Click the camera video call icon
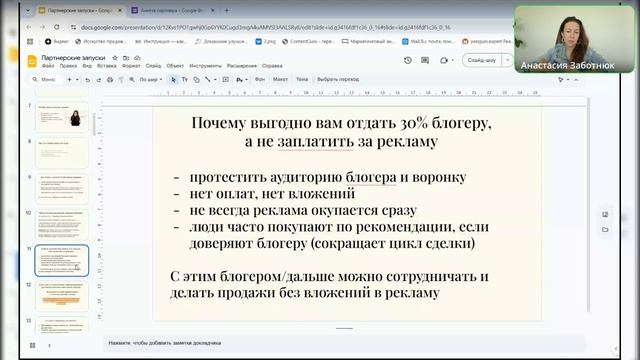 tap(444, 60)
